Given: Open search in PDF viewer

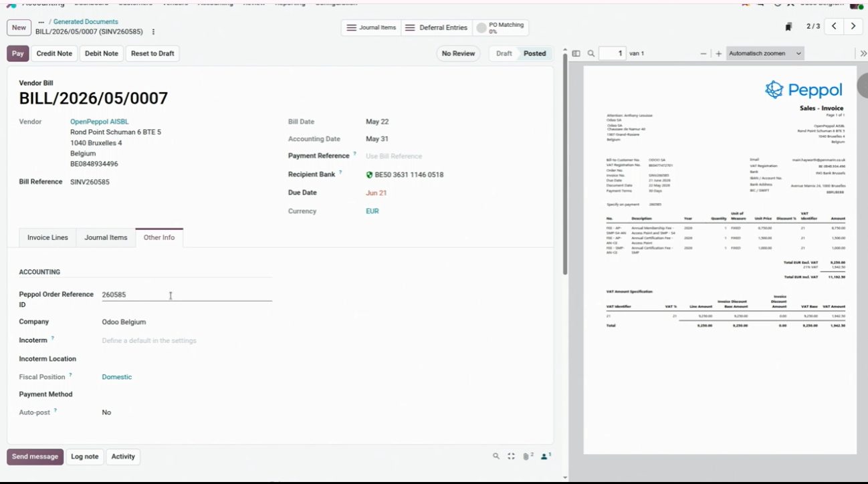Looking at the screenshot, I should 591,53.
